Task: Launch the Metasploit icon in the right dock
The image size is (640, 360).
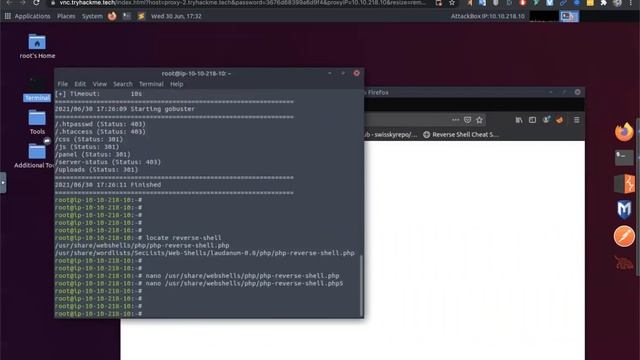Action: point(624,209)
